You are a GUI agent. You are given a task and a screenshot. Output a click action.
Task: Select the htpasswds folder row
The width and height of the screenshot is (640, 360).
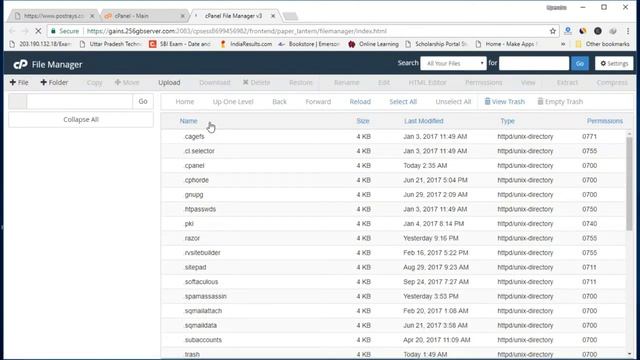393,209
